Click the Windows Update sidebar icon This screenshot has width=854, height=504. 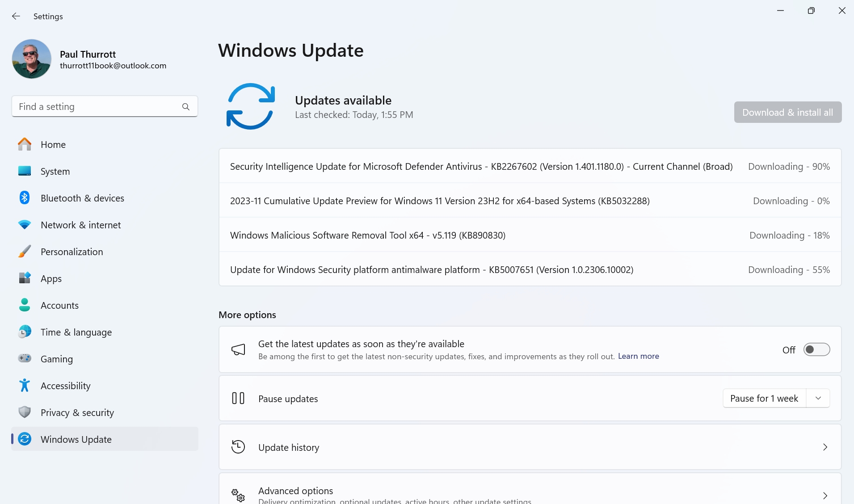coord(25,439)
